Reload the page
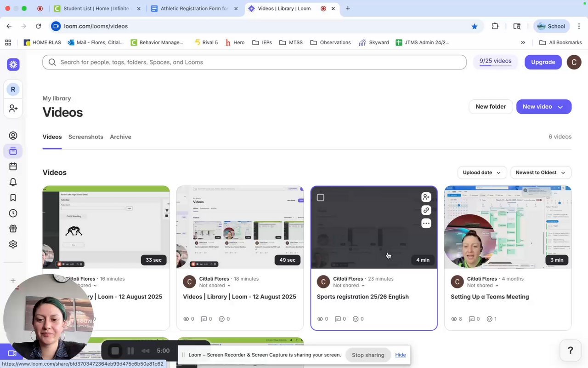Viewport: 588px width, 368px height. 39,26
